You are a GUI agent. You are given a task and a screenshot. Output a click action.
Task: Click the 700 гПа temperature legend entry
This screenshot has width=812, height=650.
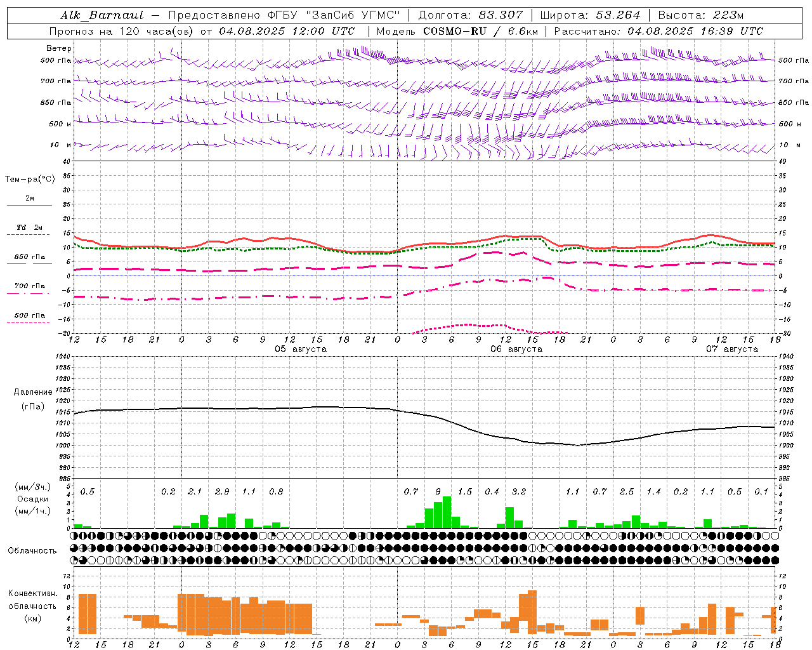coord(29,286)
